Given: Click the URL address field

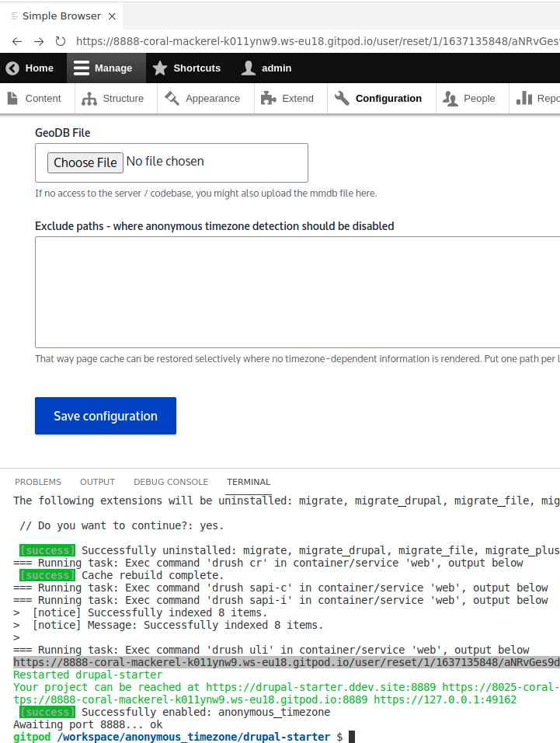Looking at the screenshot, I should tap(317, 42).
